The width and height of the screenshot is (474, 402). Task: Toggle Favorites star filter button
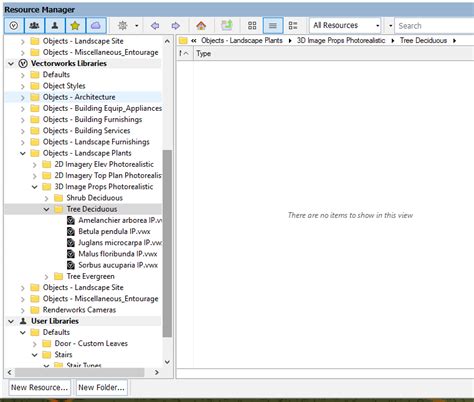[x=75, y=26]
